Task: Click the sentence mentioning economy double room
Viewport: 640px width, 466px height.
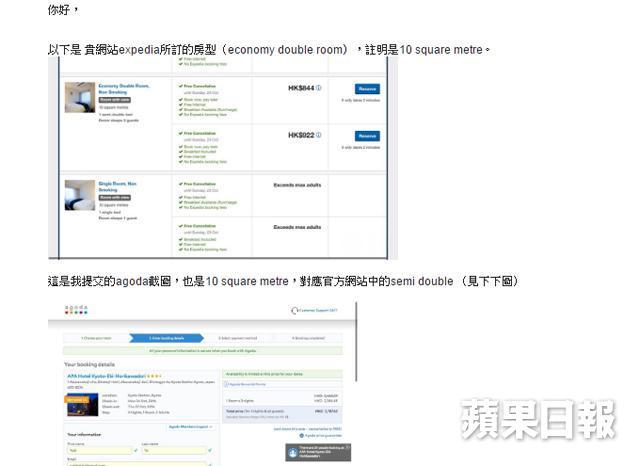Action: (269, 50)
